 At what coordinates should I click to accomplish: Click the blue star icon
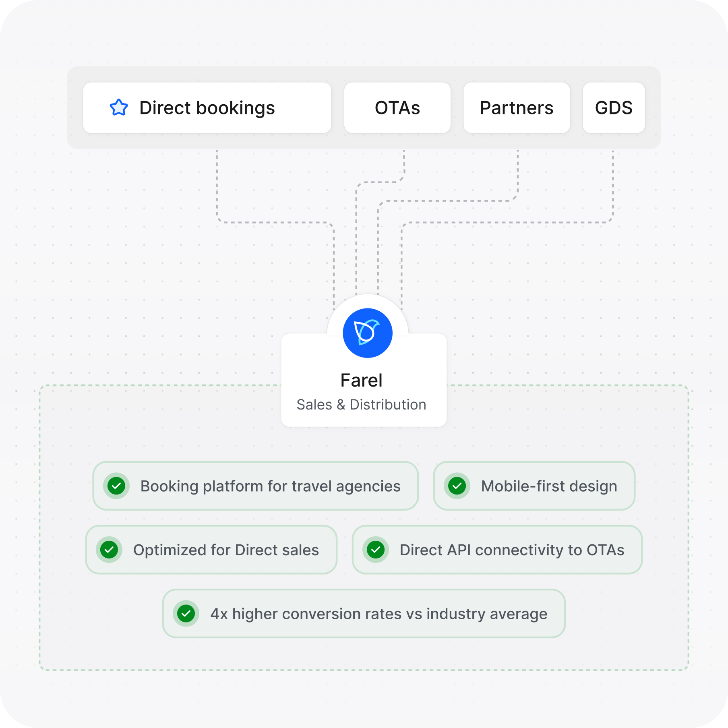point(119,108)
